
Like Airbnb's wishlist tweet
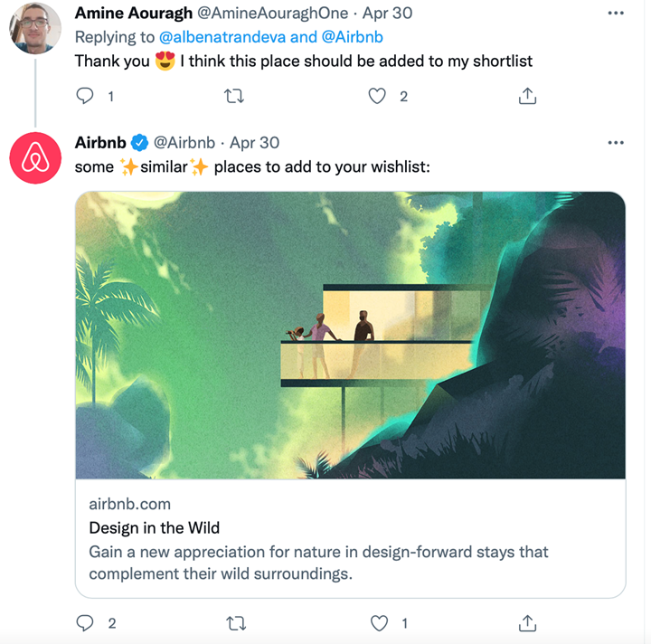click(x=380, y=622)
